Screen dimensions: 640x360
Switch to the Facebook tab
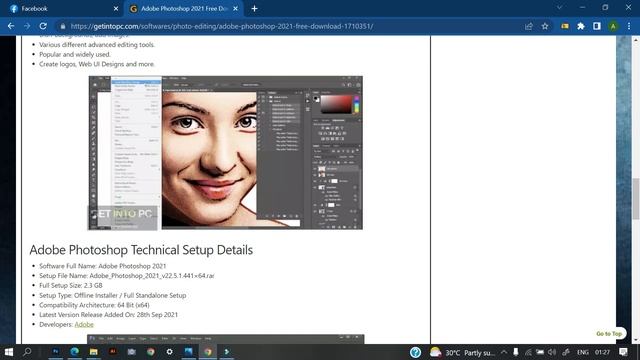click(x=61, y=9)
